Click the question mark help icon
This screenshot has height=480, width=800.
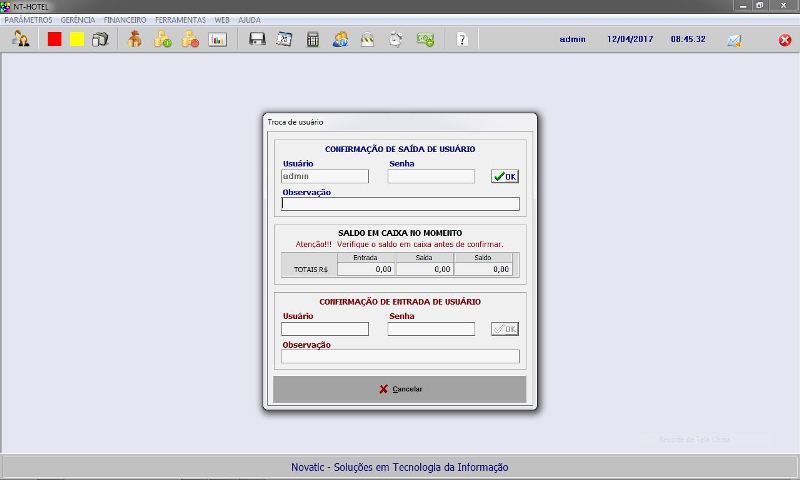click(x=461, y=40)
